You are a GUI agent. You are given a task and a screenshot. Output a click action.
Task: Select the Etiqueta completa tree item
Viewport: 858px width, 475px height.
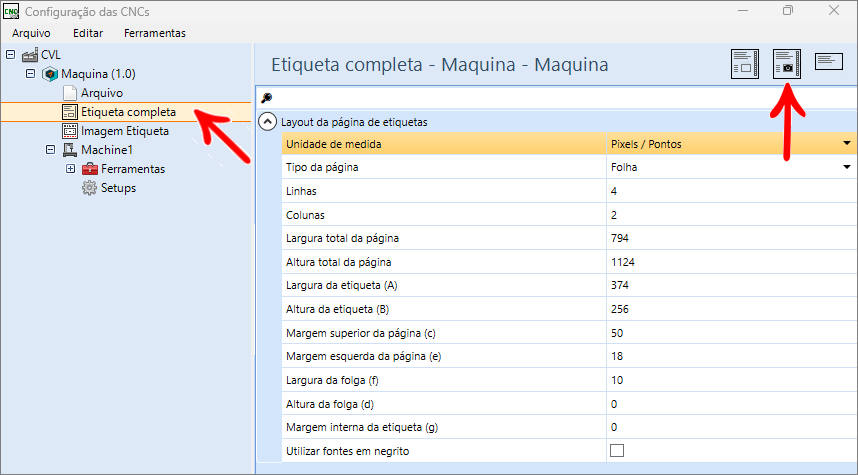point(129,112)
